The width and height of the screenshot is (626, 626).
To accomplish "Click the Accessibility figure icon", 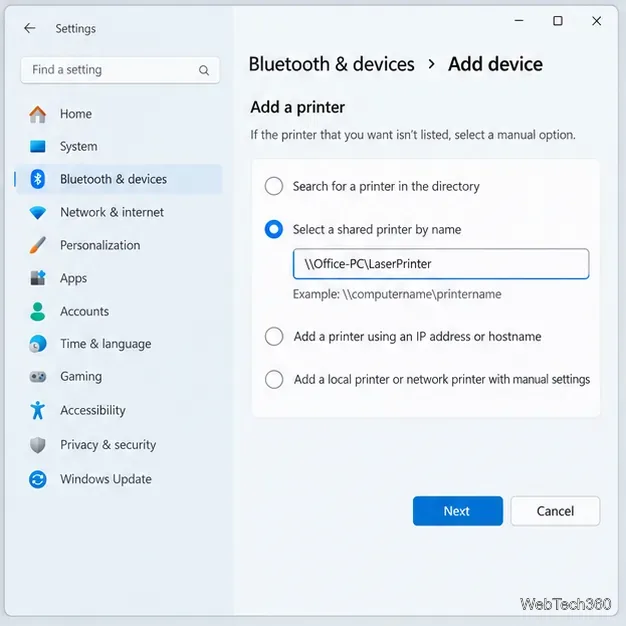I will click(38, 410).
